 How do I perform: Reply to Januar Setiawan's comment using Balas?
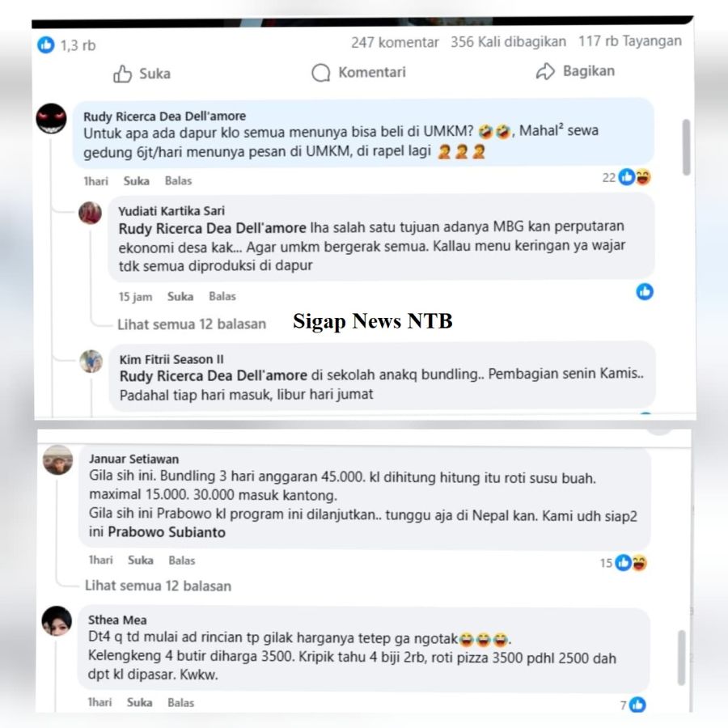click(x=182, y=561)
